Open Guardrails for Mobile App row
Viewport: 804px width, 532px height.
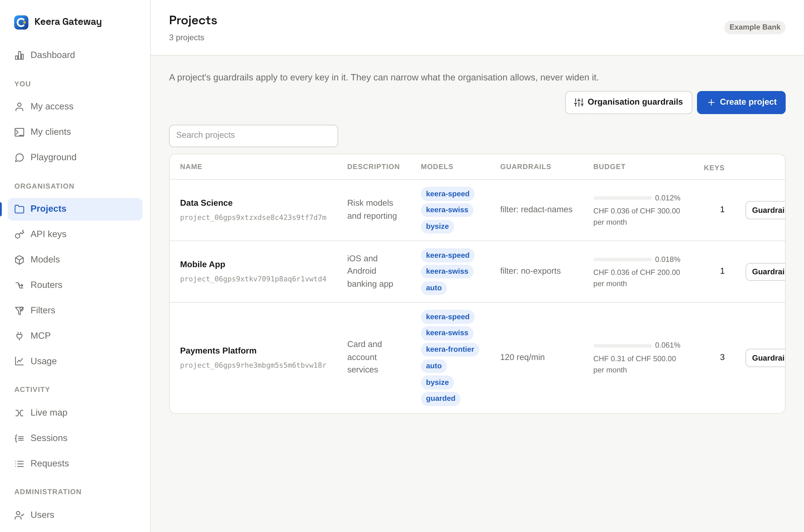[766, 272]
